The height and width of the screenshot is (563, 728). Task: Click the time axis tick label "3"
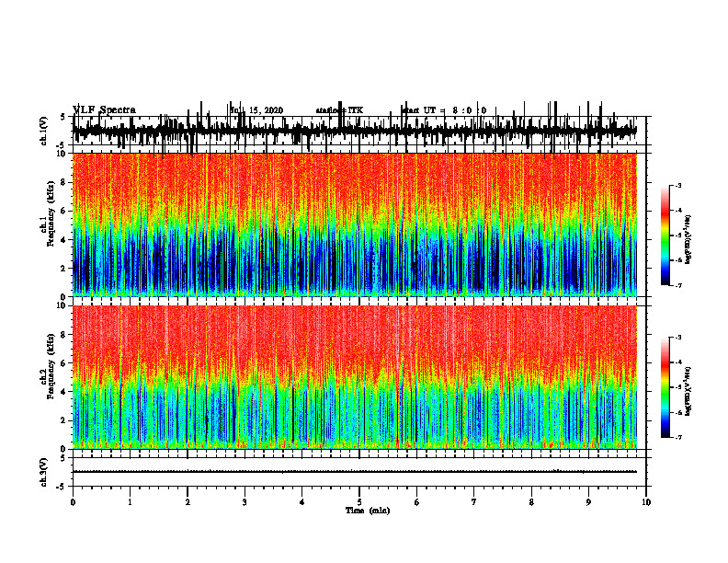(x=245, y=502)
